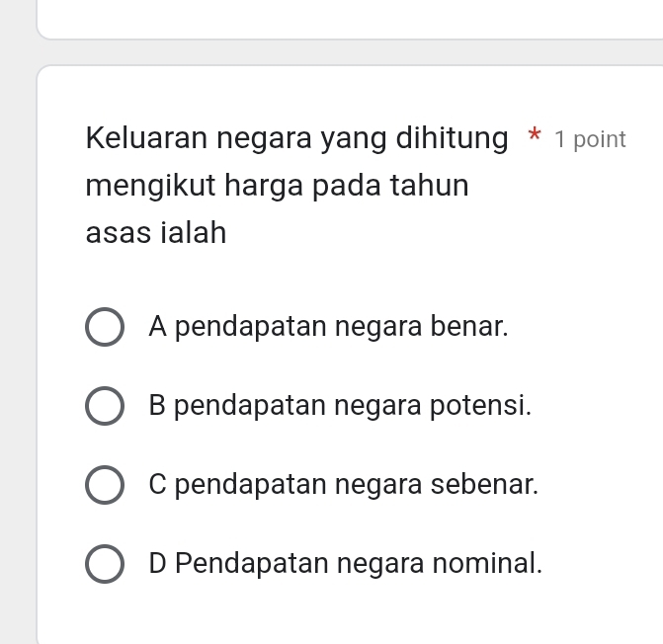Click the word 'nominal' in option D
This screenshot has height=644, width=663.
click(485, 565)
